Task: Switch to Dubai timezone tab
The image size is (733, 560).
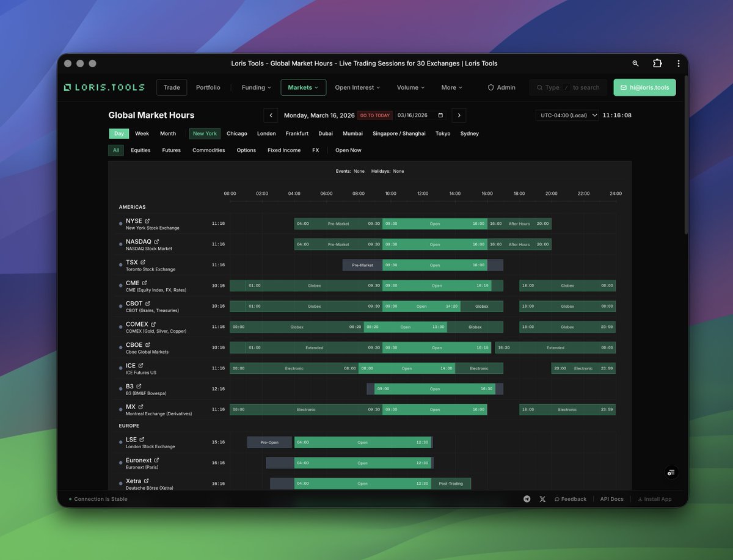Action: pos(326,134)
